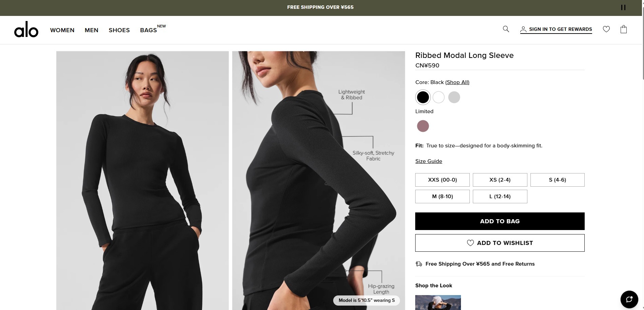
Task: Click Add to Wishlist button
Action: coord(500,243)
